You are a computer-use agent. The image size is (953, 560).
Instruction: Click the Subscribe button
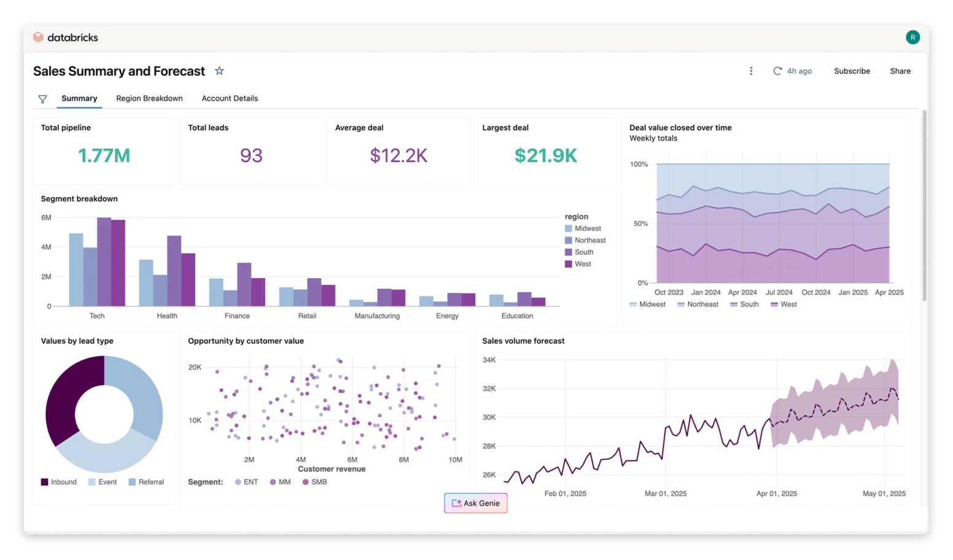pos(852,71)
